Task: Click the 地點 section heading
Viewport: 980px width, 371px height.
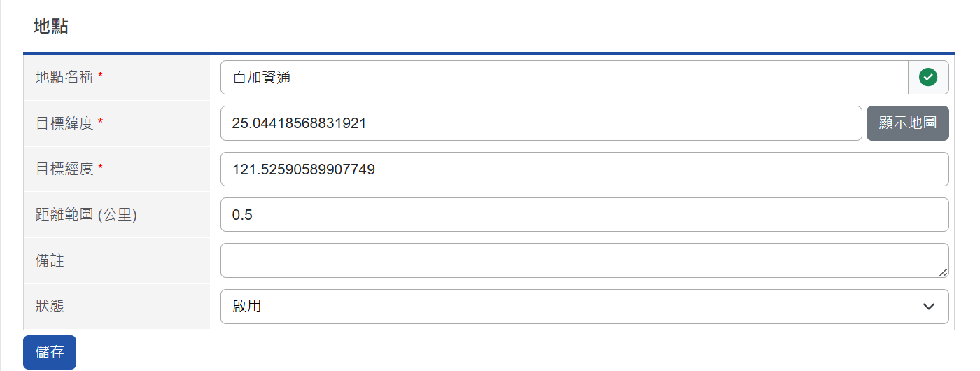Action: coord(50,27)
